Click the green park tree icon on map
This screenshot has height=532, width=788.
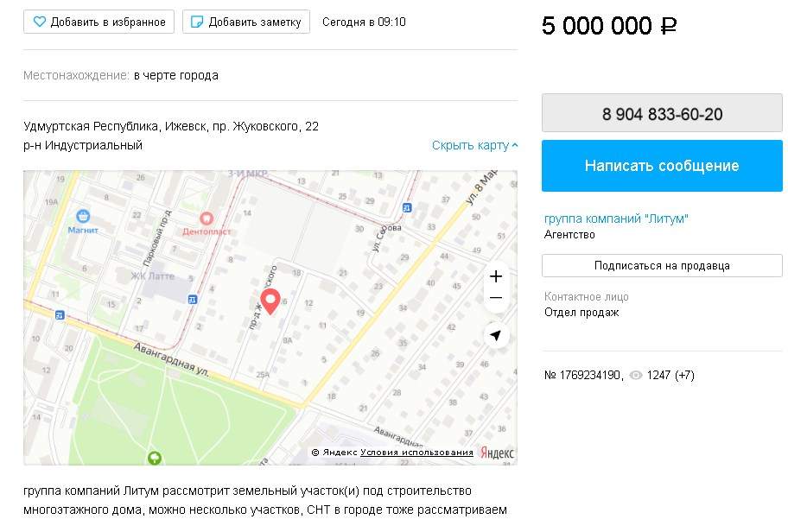[x=155, y=458]
